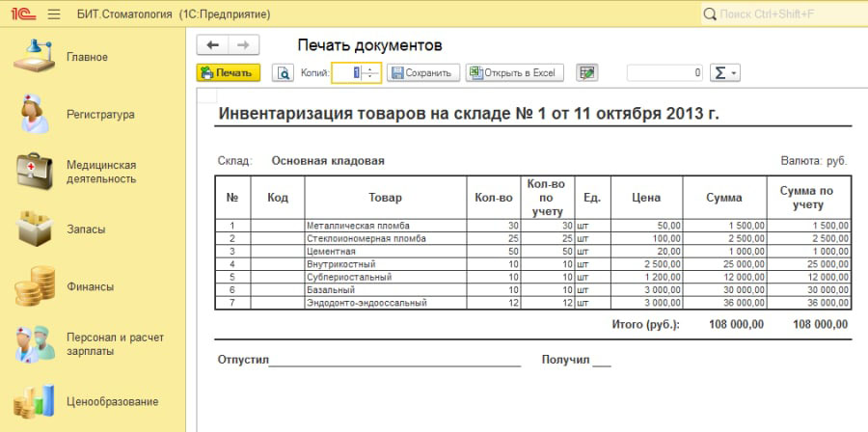Select the Стеклоиономерная пломба cell
Image resolution: width=868 pixels, height=432 pixels.
tap(385, 238)
